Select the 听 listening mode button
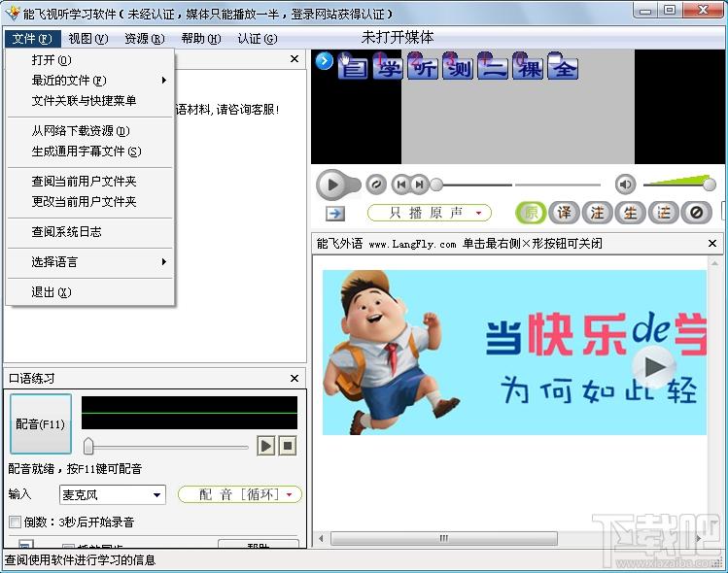728x573 pixels. [423, 68]
